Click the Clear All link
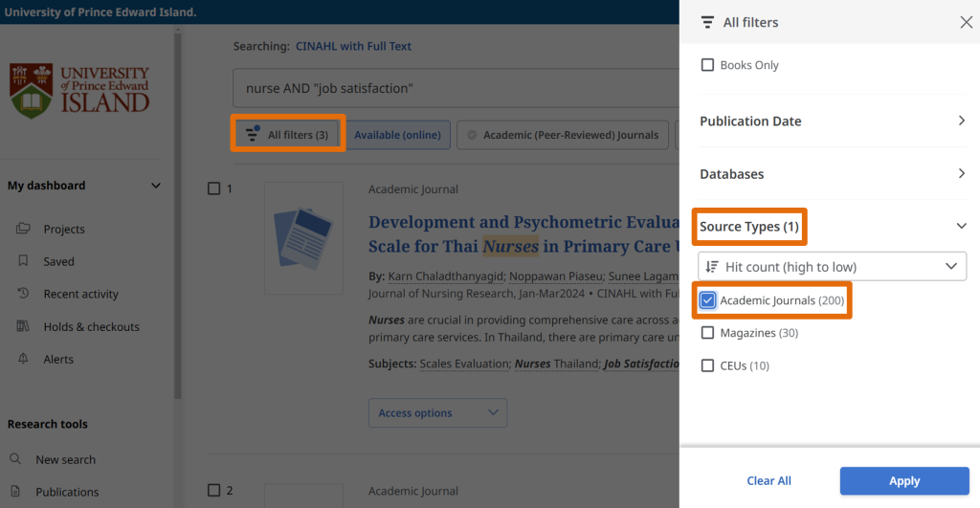This screenshot has width=980, height=508. click(x=768, y=480)
